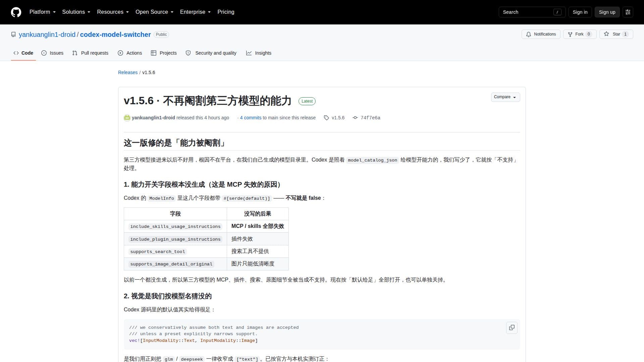This screenshot has width=644, height=362.
Task: Click the Pull requests tab icon
Action: 75,53
